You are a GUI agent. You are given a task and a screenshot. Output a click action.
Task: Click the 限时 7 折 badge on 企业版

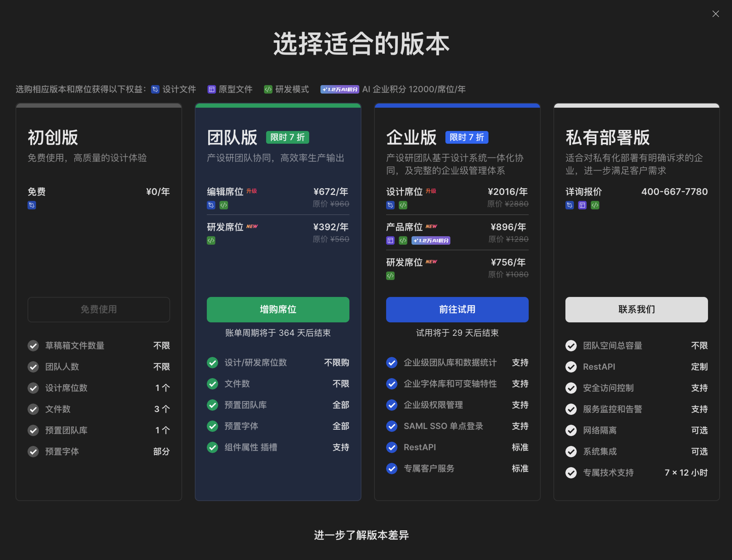(x=467, y=137)
